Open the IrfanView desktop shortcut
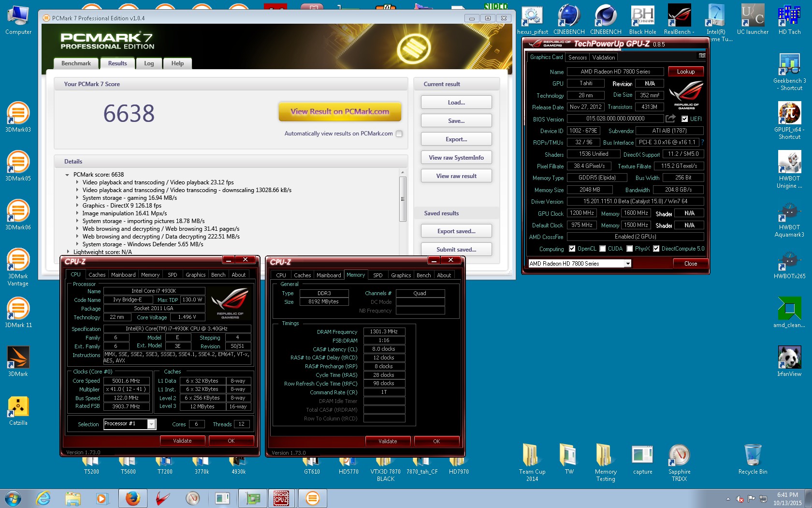812x508 pixels. click(x=789, y=362)
